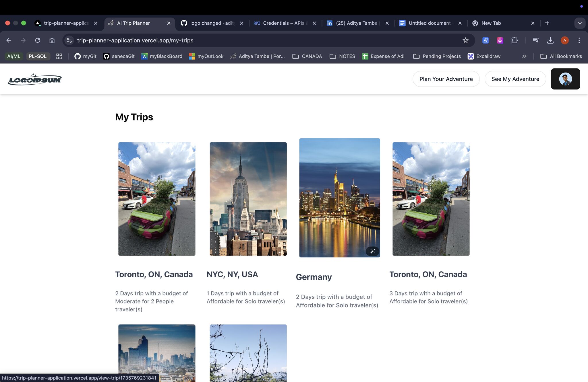This screenshot has width=588, height=382.
Task: Click the See My Adventure button
Action: (515, 79)
